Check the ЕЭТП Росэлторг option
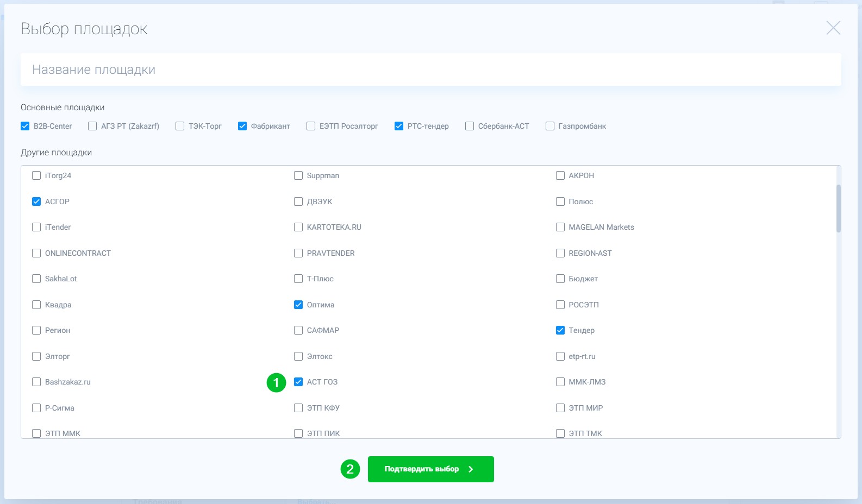This screenshot has height=504, width=862. click(x=311, y=126)
